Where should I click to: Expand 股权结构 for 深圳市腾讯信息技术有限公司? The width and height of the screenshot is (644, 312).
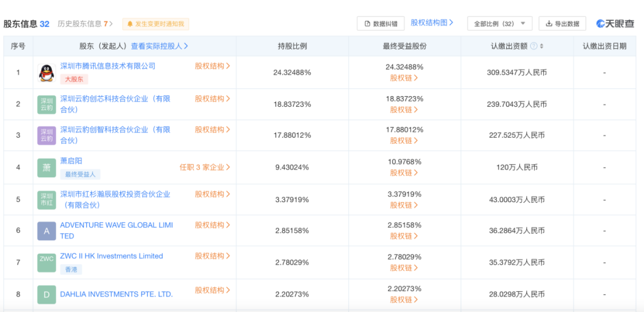pos(212,66)
